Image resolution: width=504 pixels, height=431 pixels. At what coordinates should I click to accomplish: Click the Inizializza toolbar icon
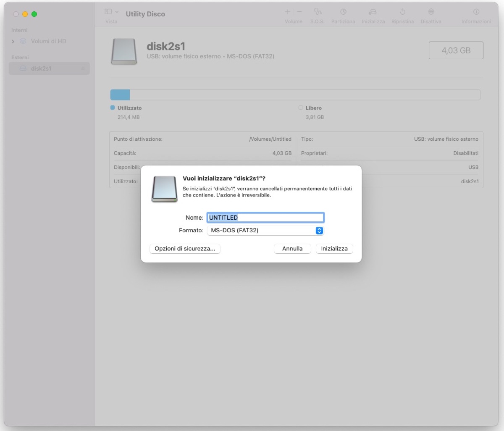pyautogui.click(x=373, y=12)
